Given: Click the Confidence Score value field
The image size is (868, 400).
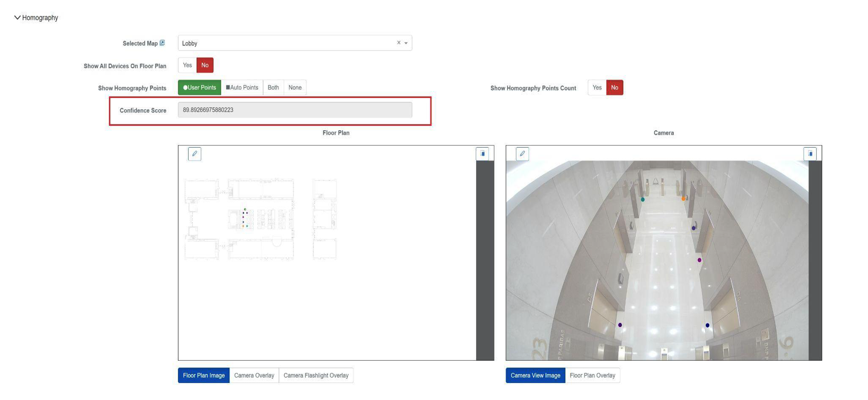Looking at the screenshot, I should pos(294,110).
